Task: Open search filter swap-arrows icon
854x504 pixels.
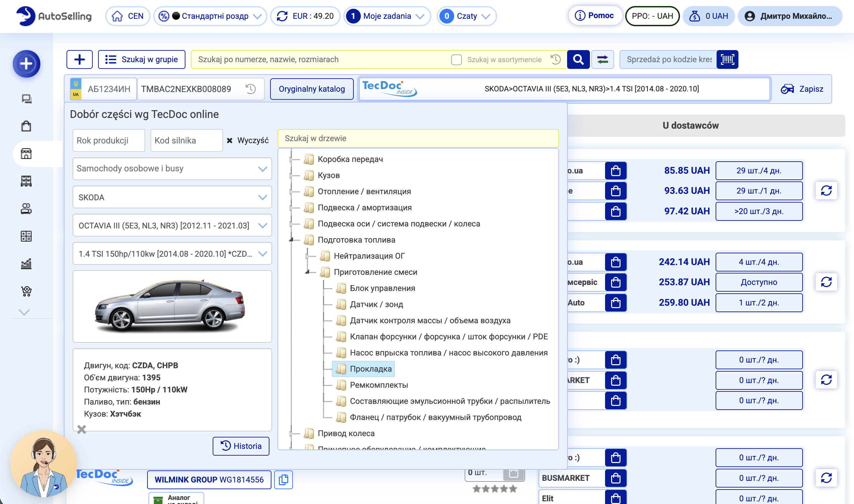Action: tap(602, 59)
